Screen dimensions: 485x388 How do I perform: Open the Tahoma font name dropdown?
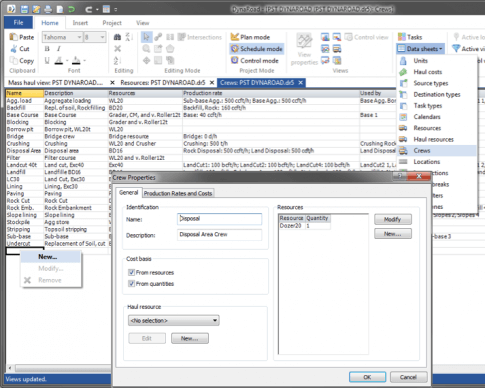pyautogui.click(x=79, y=37)
